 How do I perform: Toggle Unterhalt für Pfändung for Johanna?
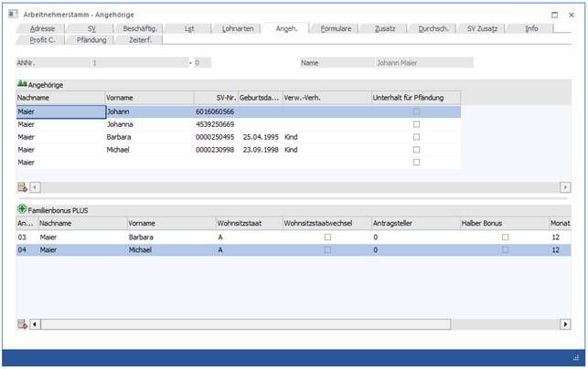click(417, 124)
